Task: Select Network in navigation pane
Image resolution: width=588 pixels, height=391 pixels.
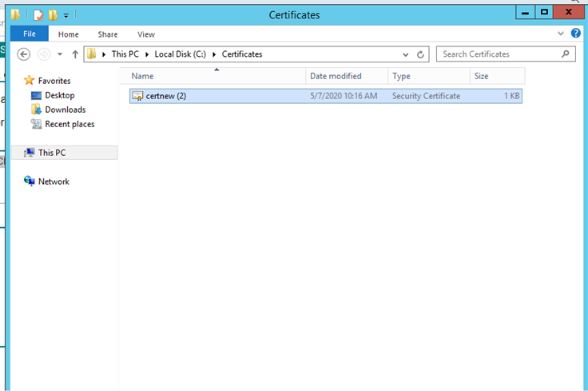Action: (54, 182)
